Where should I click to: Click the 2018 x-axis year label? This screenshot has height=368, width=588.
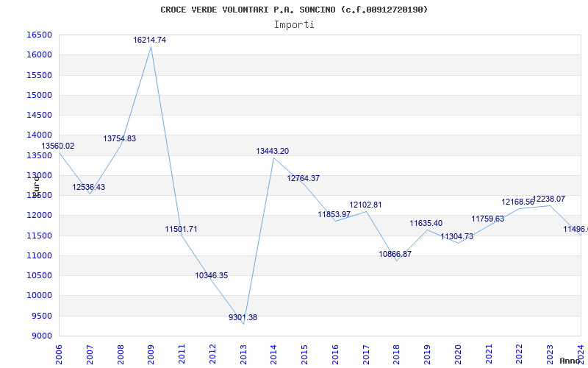pyautogui.click(x=397, y=355)
